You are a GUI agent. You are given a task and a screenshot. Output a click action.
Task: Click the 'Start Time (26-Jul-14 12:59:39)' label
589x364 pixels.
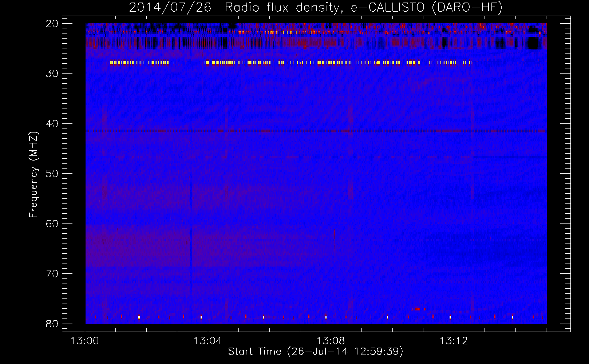click(316, 352)
